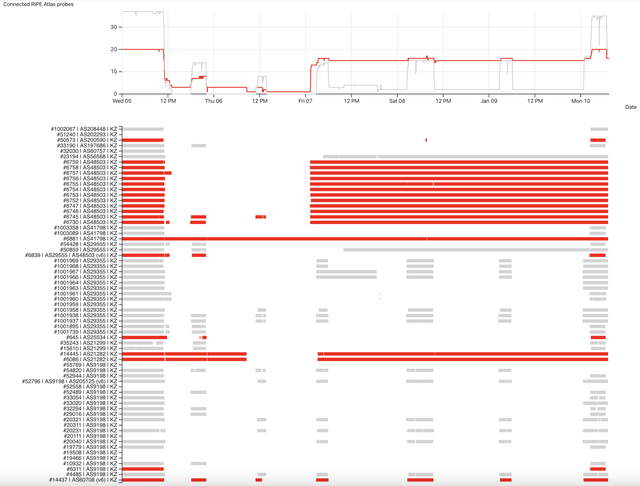640x486 pixels.
Task: Select probe row #35243 | AS21299 | KZ
Action: click(88, 343)
